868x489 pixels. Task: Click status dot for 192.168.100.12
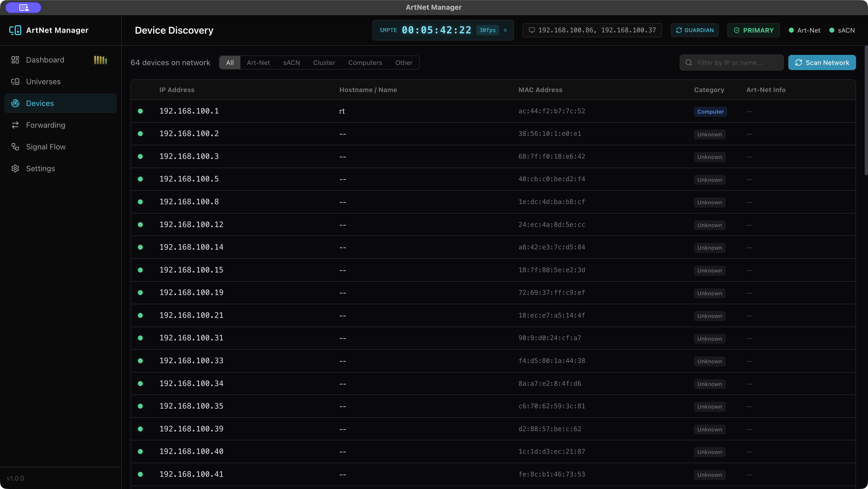140,224
